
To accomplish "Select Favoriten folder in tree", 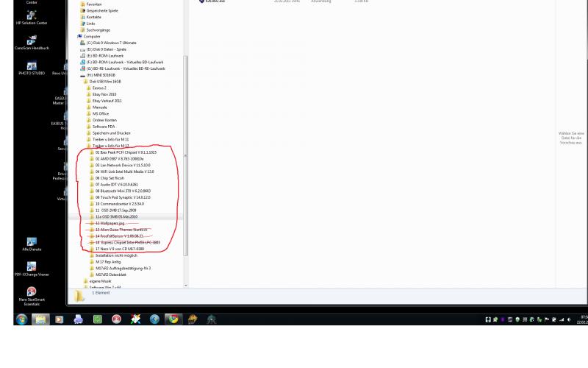I will tap(90, 4).
